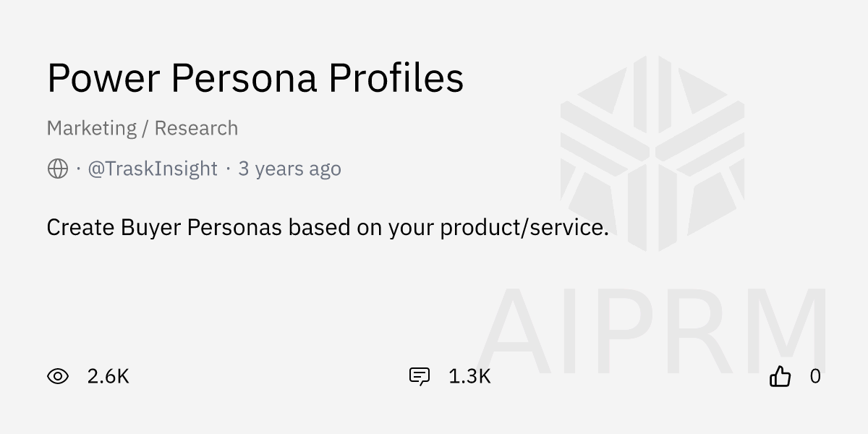Screen dimensions: 868x434
Task: Click the comments speech bubble icon
Action: (420, 376)
